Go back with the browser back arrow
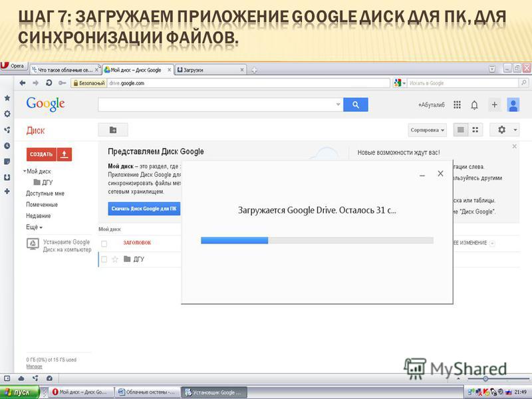Viewport: 532px width, 399px height. coord(23,82)
